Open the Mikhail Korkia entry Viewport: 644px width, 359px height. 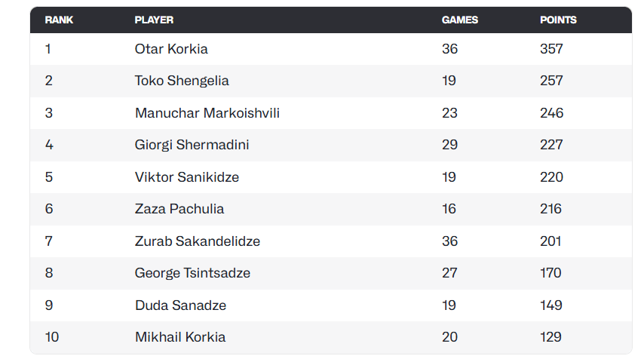click(180, 337)
